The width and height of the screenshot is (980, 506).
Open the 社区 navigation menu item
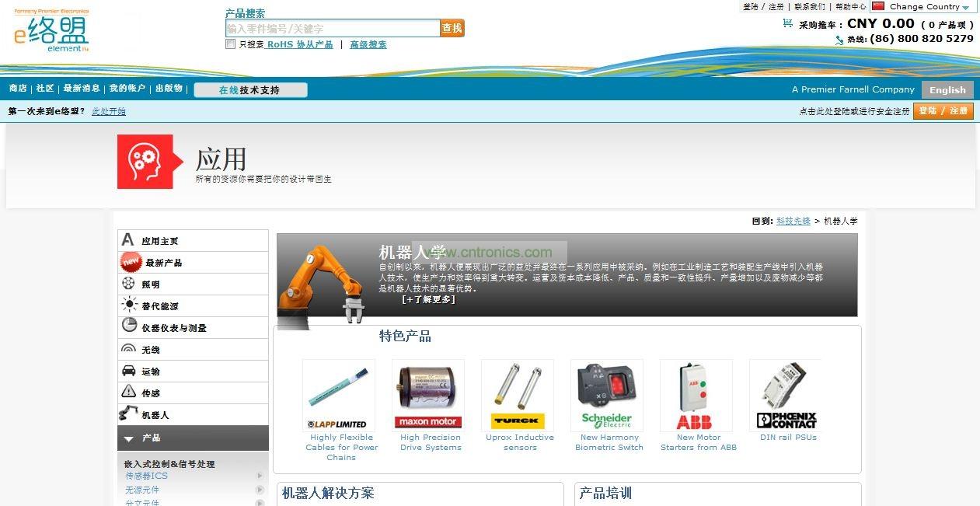[x=45, y=89]
